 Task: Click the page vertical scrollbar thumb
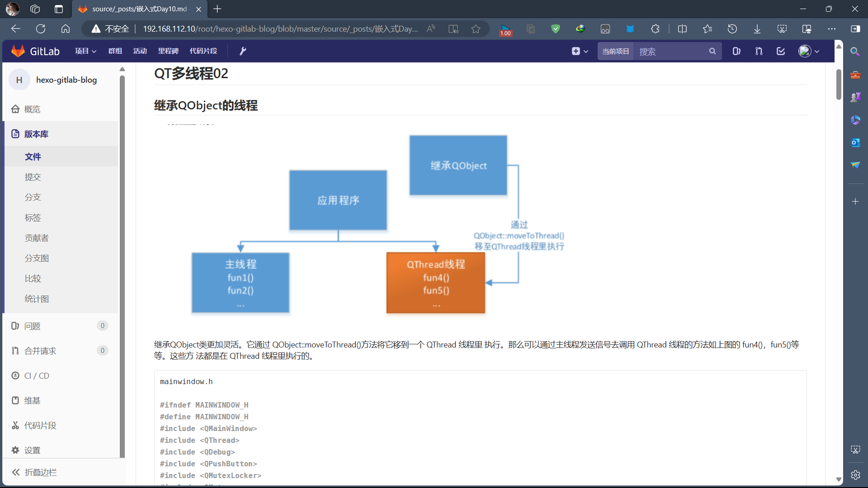tap(839, 84)
